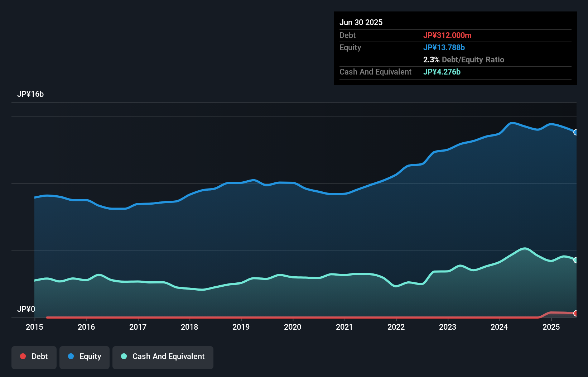Image resolution: width=588 pixels, height=377 pixels.
Task: Click the JP¥13.788b Equity value
Action: [444, 47]
